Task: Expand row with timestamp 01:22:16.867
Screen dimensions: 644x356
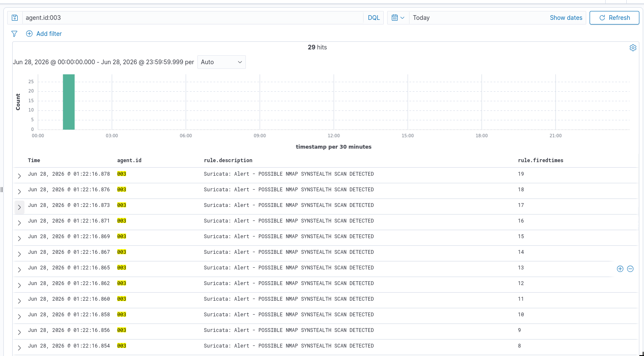Action: click(19, 254)
